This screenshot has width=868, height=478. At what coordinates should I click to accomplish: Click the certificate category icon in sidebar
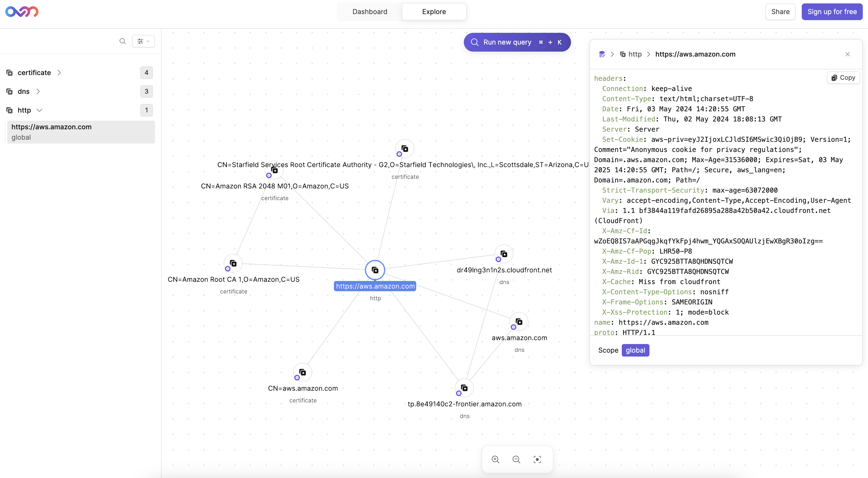[x=9, y=73]
